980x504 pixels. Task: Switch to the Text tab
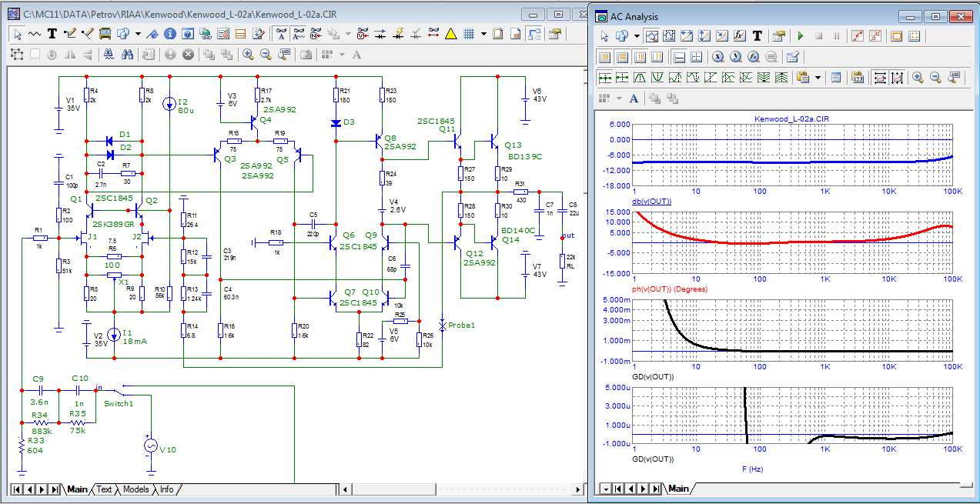click(104, 489)
